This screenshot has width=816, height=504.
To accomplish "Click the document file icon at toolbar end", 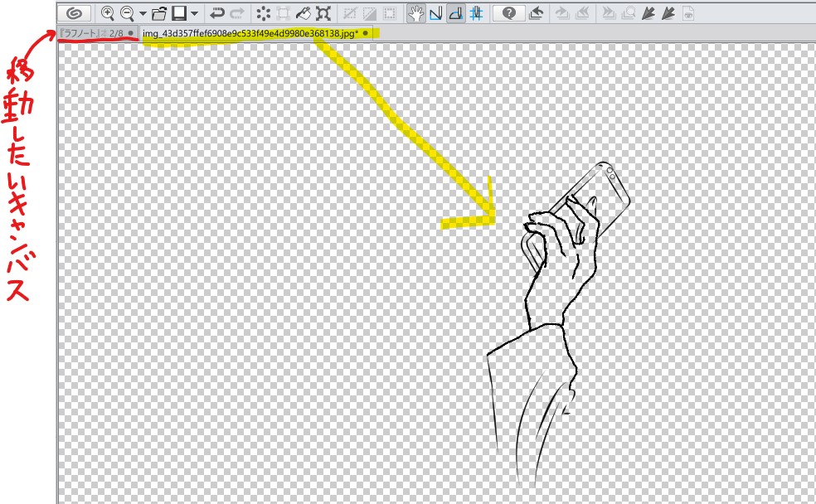I will (x=688, y=13).
